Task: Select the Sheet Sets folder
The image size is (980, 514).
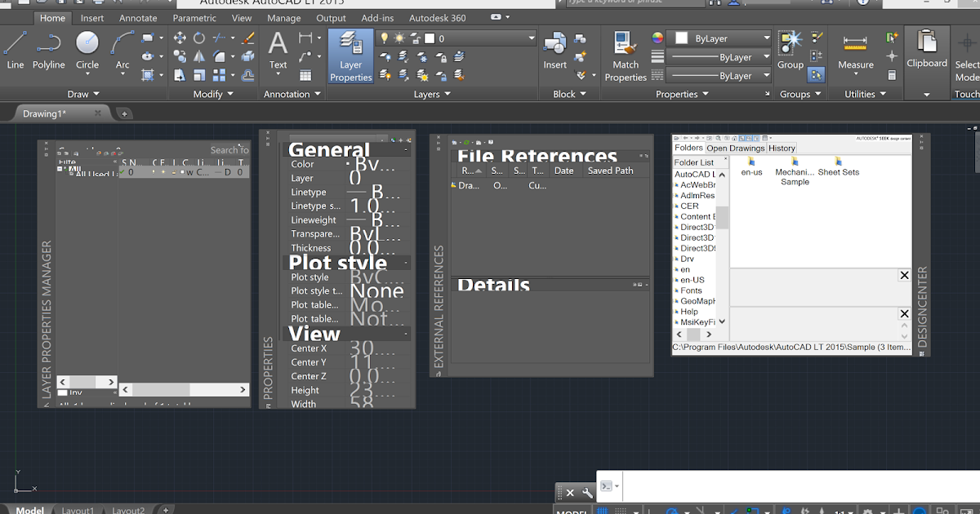Action: 838,166
